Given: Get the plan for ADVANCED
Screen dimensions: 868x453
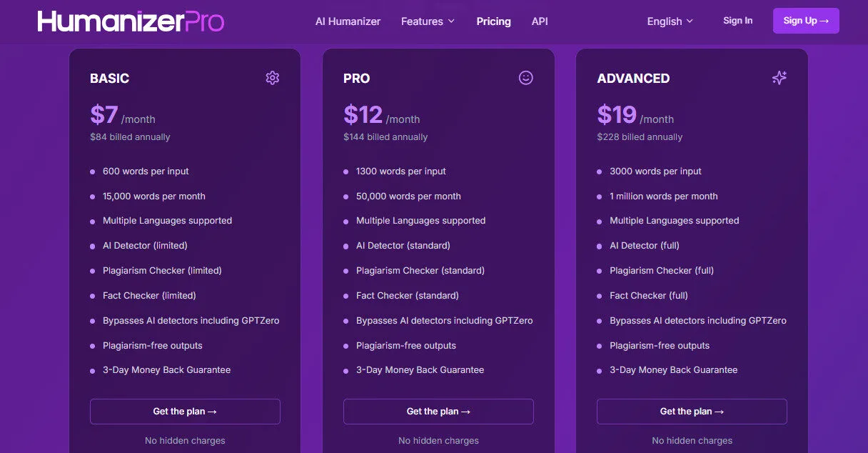Looking at the screenshot, I should [x=692, y=411].
